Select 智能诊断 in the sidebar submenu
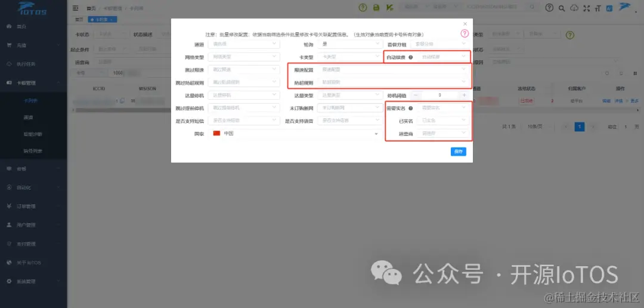The image size is (644, 308). point(33,134)
